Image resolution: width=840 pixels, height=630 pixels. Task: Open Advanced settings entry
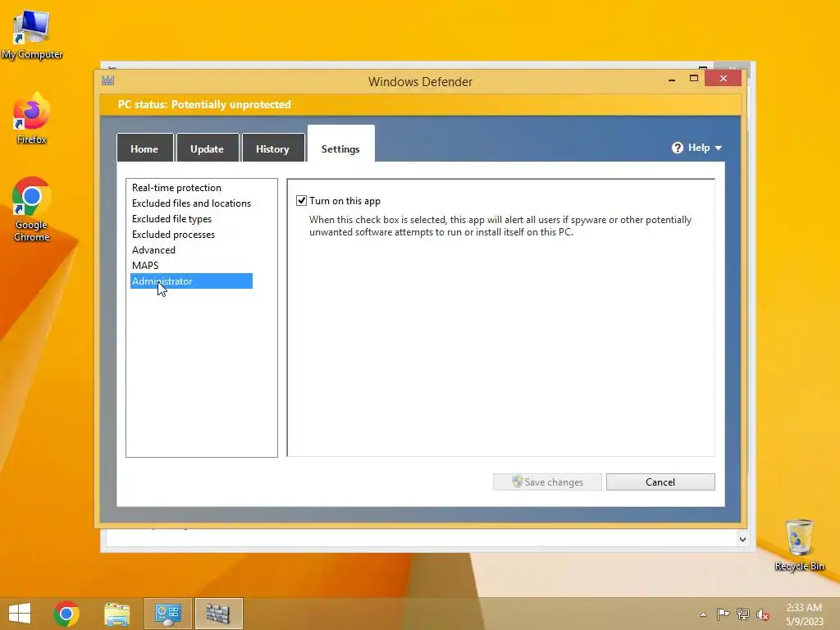(x=153, y=249)
